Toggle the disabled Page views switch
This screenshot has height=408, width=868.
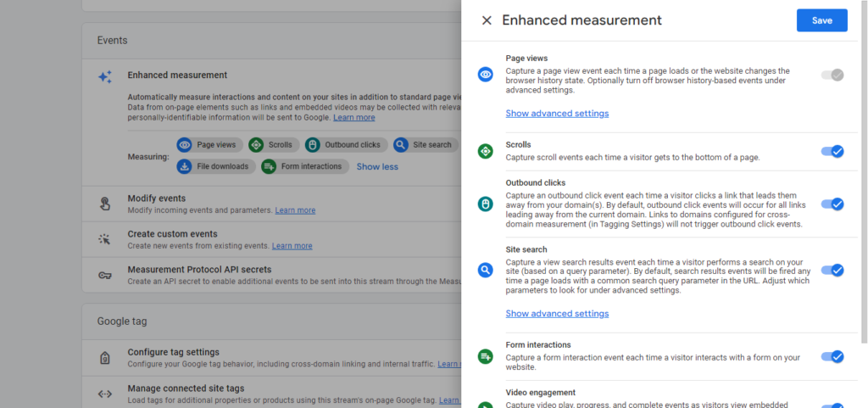832,75
